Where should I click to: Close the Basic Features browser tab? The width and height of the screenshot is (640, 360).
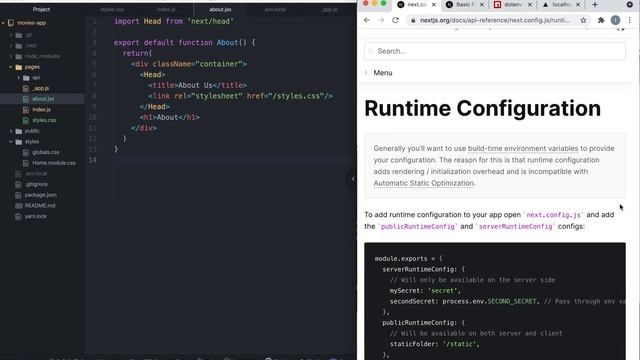point(482,4)
